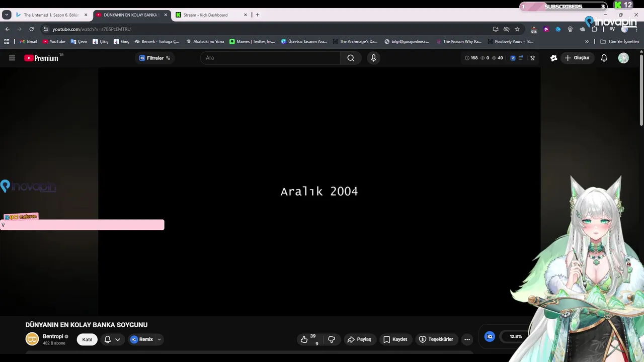The height and width of the screenshot is (362, 644).
Task: Open the Filtreler filter button
Action: pos(154,58)
